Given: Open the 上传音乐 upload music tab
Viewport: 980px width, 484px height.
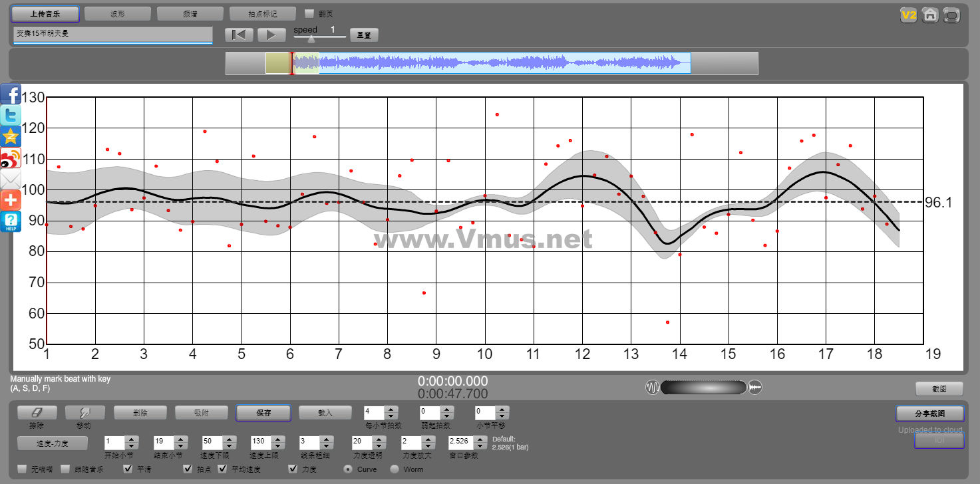Looking at the screenshot, I should coord(45,13).
